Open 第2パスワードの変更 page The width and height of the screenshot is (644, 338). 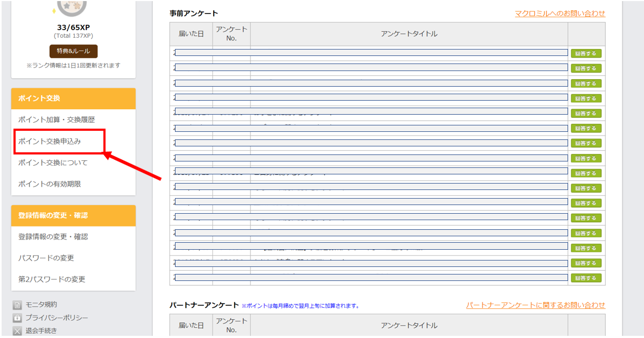(x=52, y=279)
